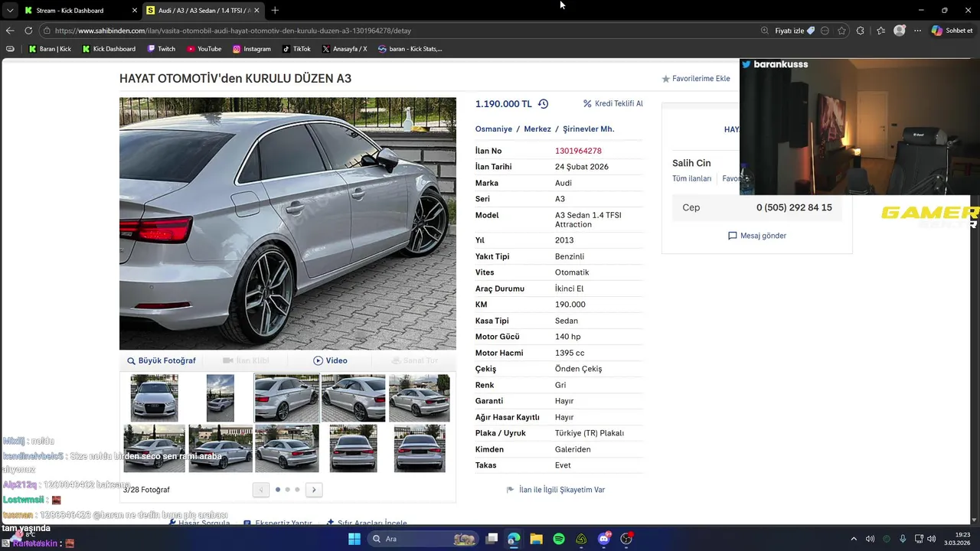Click Şirinevler Mh. neighborhood link
This screenshot has width=980, height=551.
589,129
